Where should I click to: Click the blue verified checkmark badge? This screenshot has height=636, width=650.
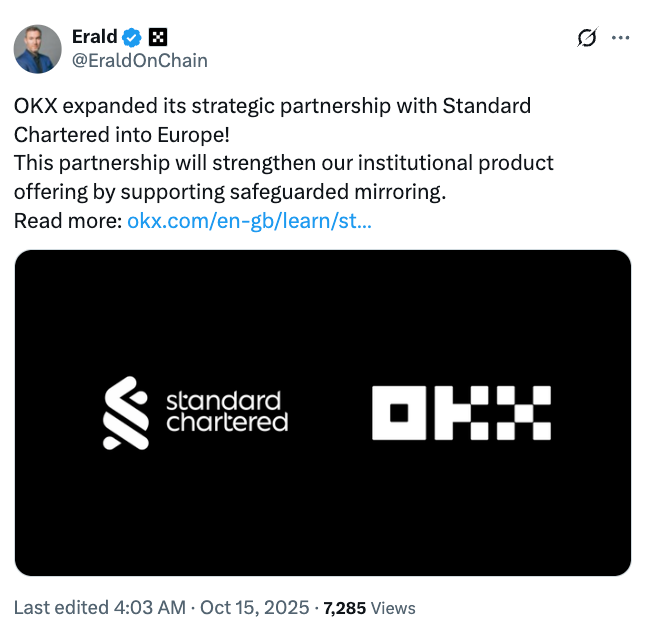133,38
